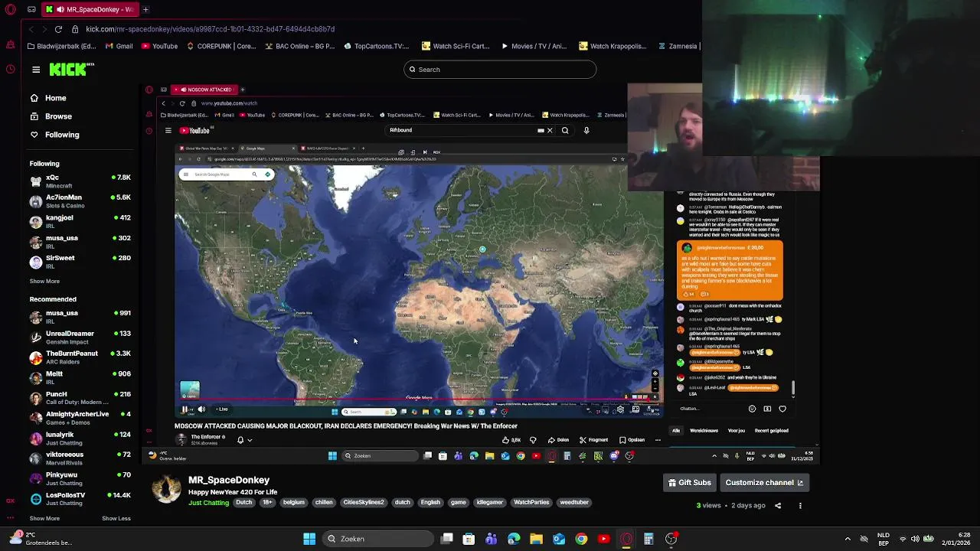Open TheBurntPeanut recommended channel
Viewport: 980px width, 551px height.
tap(80, 357)
